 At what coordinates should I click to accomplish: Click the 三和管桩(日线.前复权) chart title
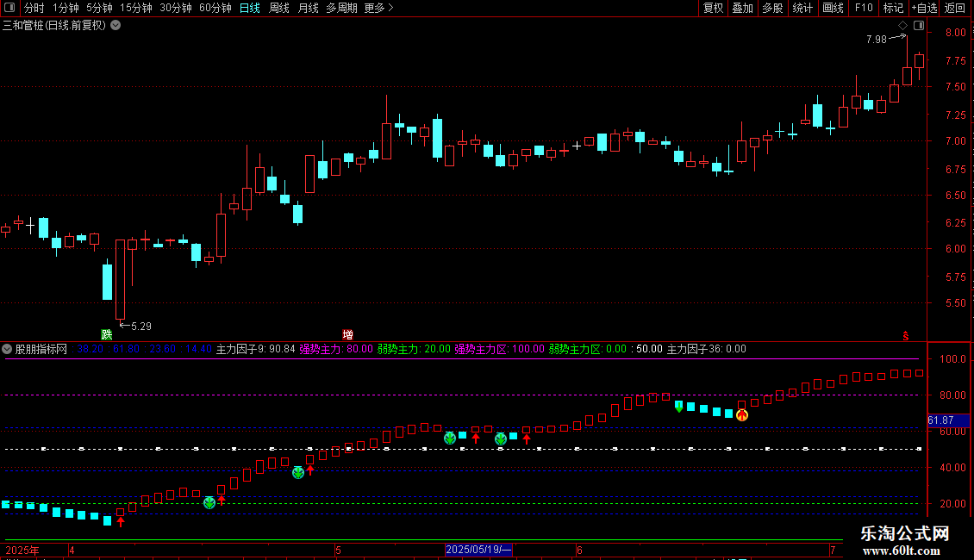pos(54,25)
